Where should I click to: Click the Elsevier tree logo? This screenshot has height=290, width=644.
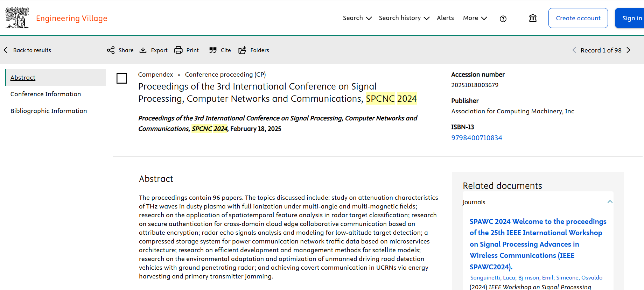coord(17,18)
